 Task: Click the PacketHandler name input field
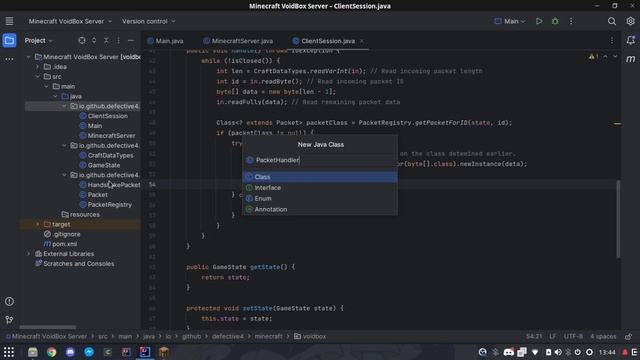coord(320,160)
